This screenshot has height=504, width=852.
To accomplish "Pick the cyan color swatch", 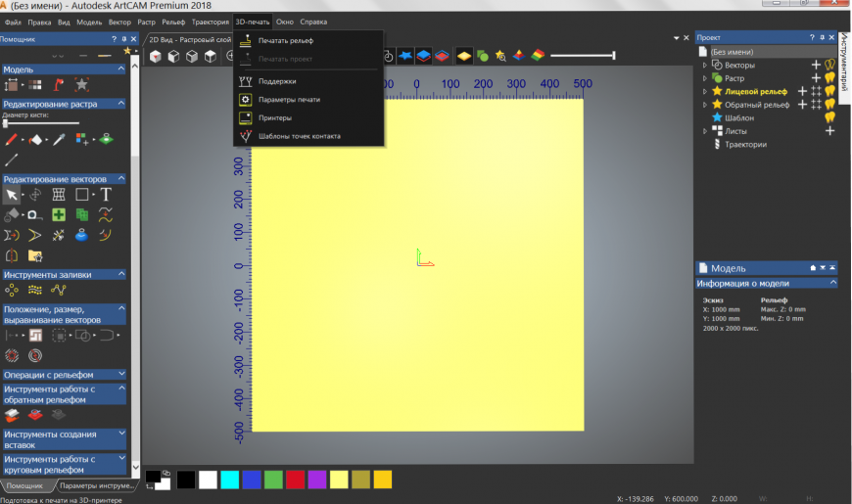I will [x=230, y=480].
